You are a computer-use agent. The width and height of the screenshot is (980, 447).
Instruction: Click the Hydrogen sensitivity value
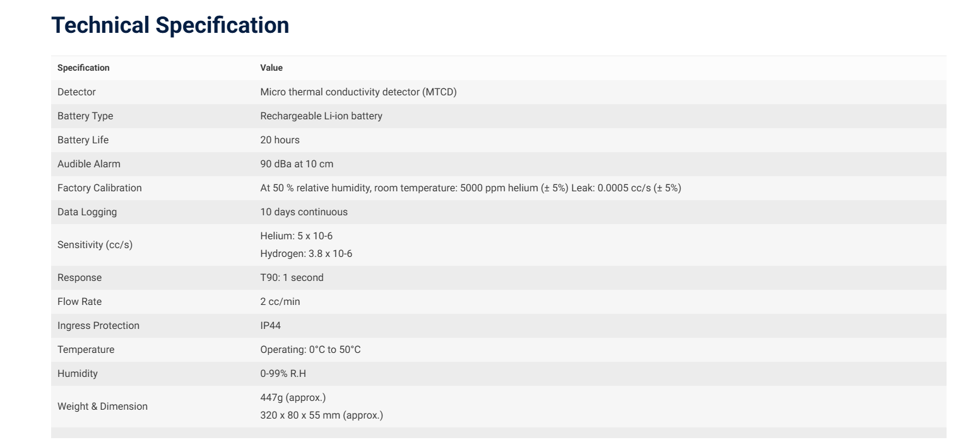(x=306, y=254)
